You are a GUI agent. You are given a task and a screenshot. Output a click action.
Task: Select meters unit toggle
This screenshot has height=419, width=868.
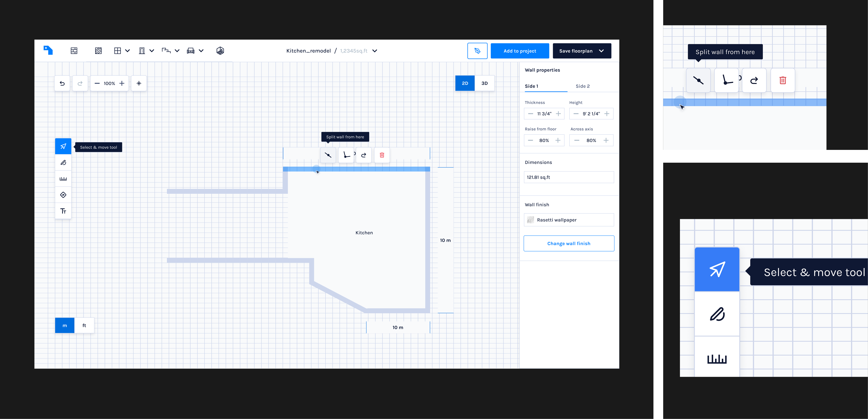[65, 325]
